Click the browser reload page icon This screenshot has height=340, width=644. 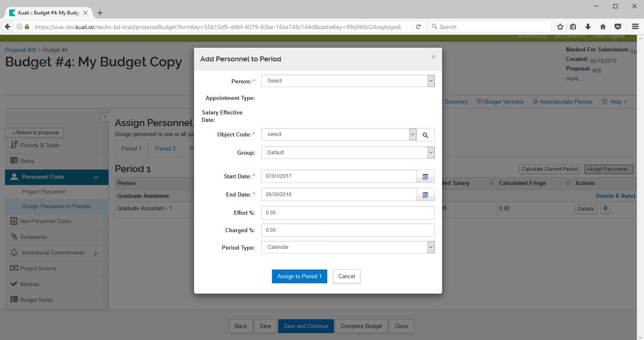point(418,27)
